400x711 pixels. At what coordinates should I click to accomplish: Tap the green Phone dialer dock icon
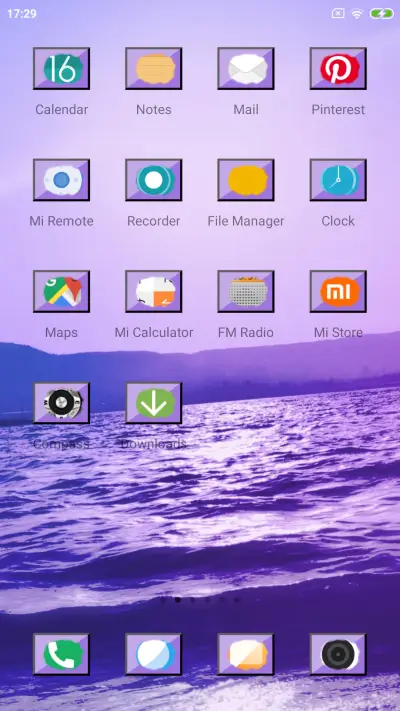pos(61,654)
